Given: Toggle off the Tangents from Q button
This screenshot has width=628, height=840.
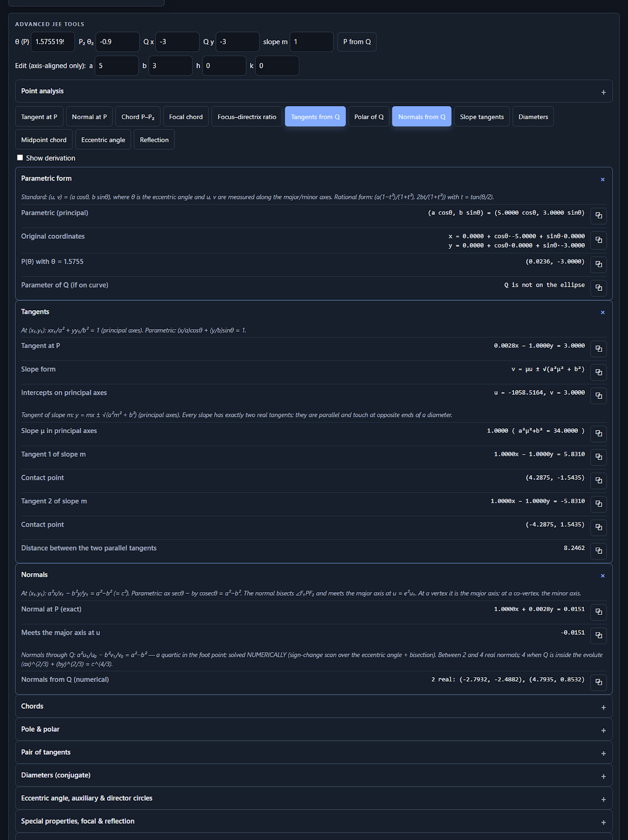Looking at the screenshot, I should coord(315,117).
